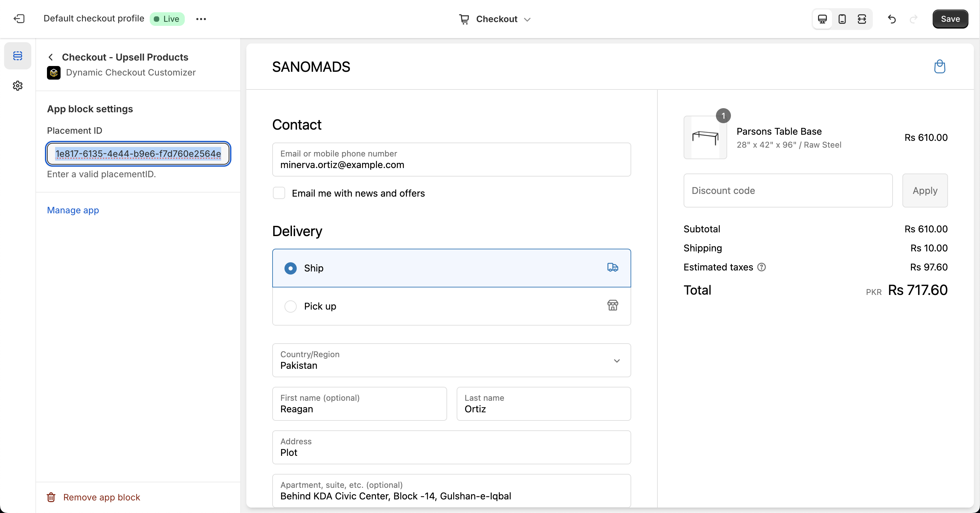
Task: Open the settings gear in sidebar
Action: (17, 86)
